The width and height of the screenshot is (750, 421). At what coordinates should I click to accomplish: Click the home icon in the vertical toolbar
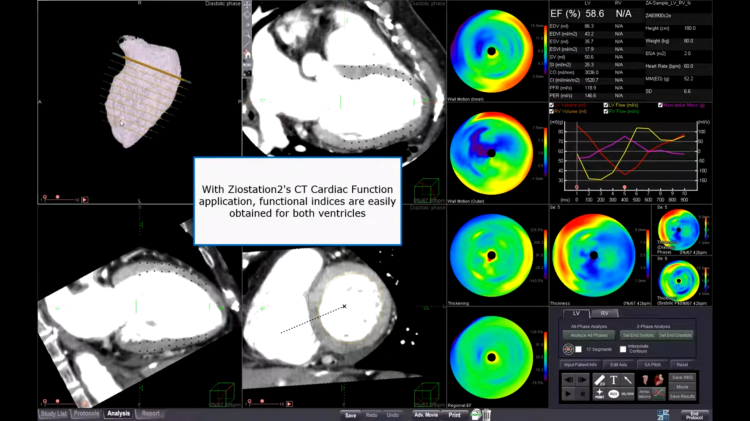[x=247, y=54]
